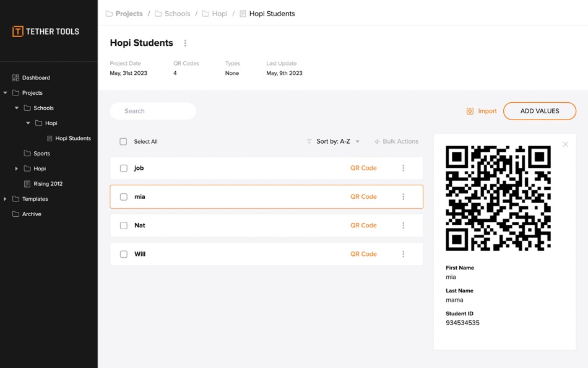
Task: Open Templates in the sidebar
Action: click(x=35, y=199)
